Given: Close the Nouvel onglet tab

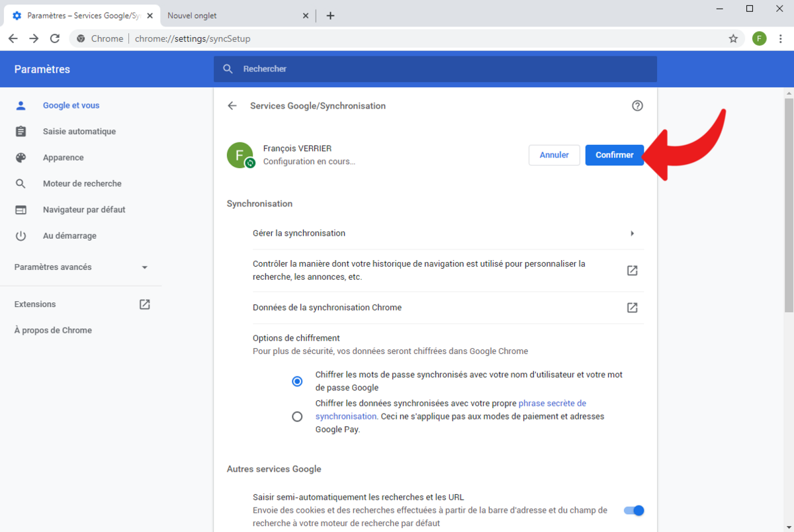Looking at the screenshot, I should click(306, 15).
